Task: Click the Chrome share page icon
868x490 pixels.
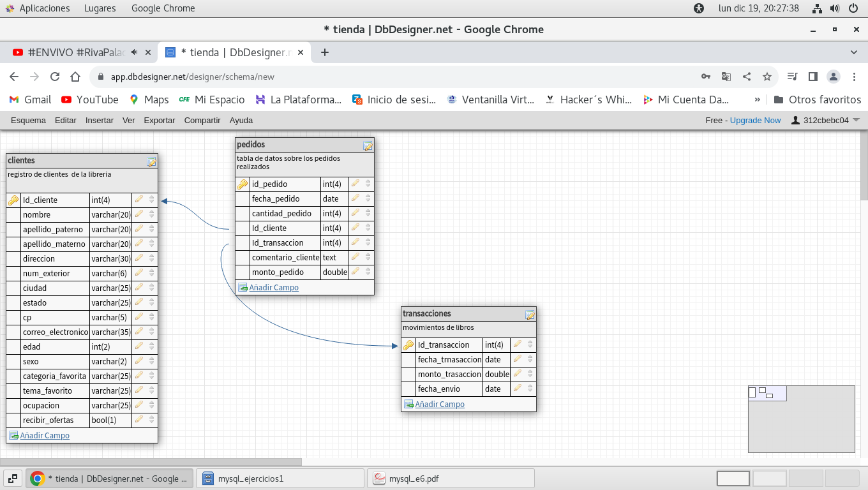Action: click(747, 77)
